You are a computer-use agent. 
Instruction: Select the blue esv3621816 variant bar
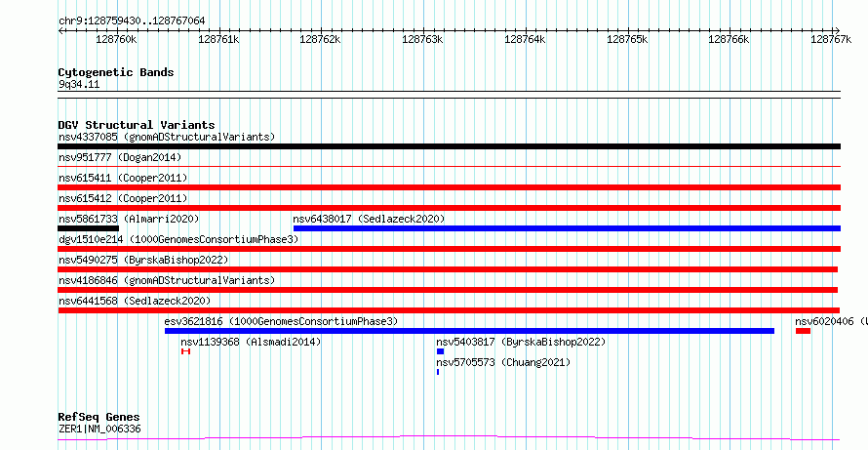(x=469, y=331)
